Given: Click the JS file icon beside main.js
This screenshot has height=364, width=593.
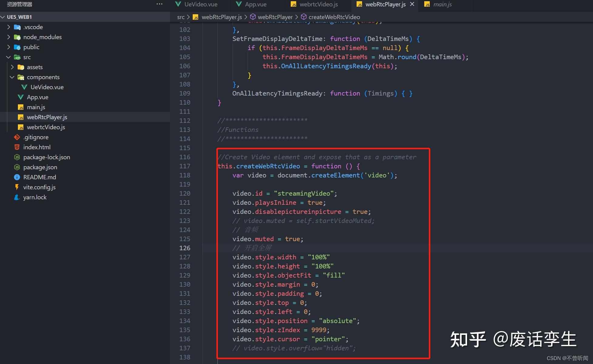Looking at the screenshot, I should [x=21, y=107].
